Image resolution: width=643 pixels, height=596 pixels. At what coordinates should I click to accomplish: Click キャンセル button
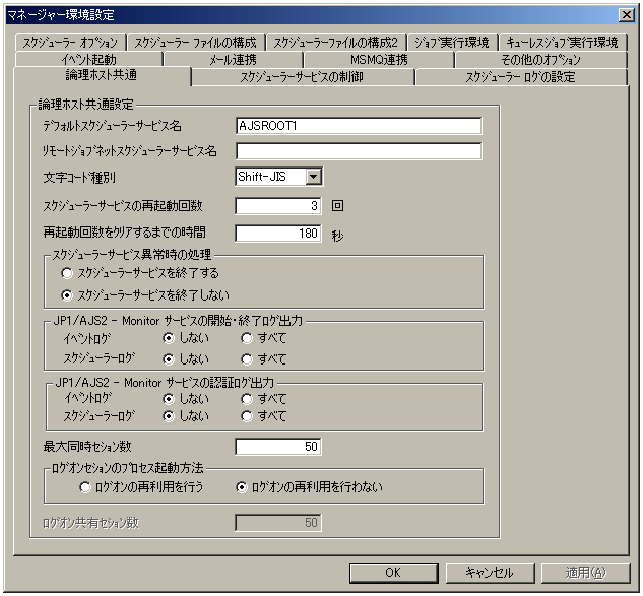click(490, 573)
